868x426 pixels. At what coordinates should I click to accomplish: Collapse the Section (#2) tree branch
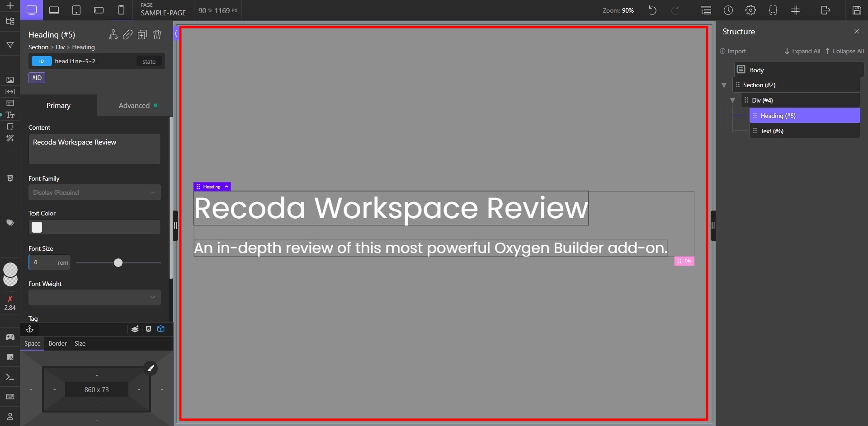click(724, 85)
